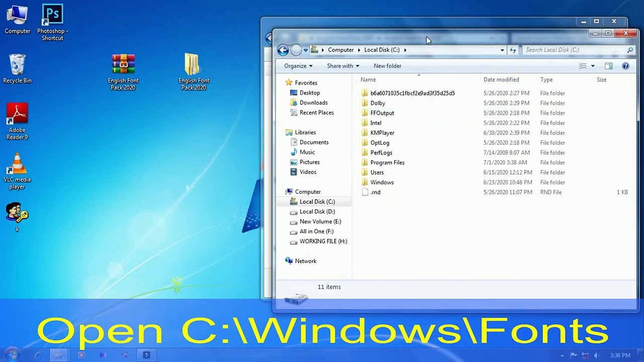Select All in One (F:) in the navigation pane

316,231
